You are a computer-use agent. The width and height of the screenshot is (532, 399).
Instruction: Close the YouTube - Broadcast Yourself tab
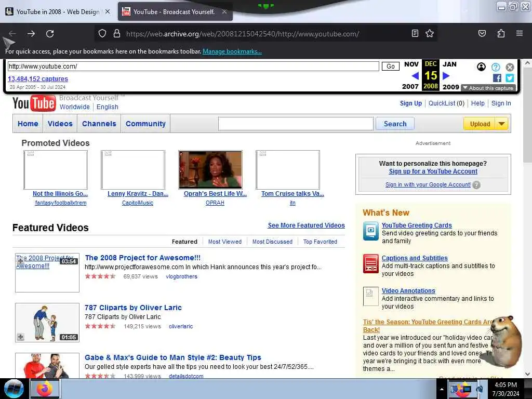click(224, 11)
